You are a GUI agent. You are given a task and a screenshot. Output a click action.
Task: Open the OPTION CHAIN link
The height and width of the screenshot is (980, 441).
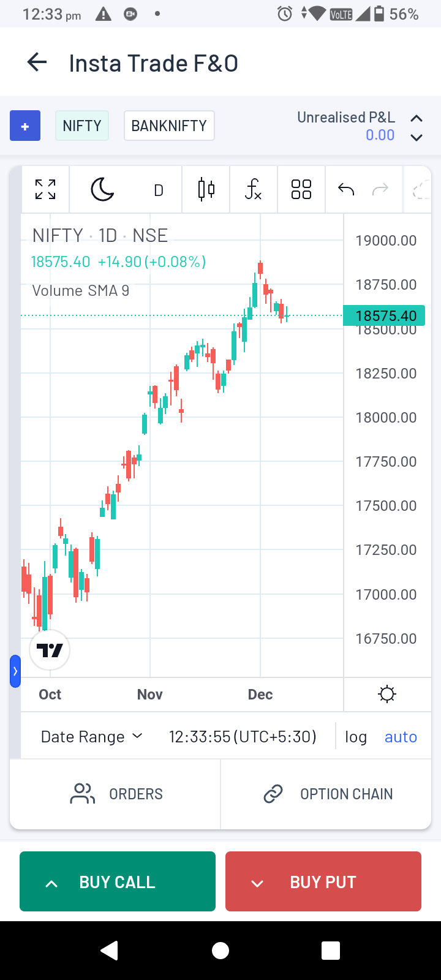click(328, 794)
